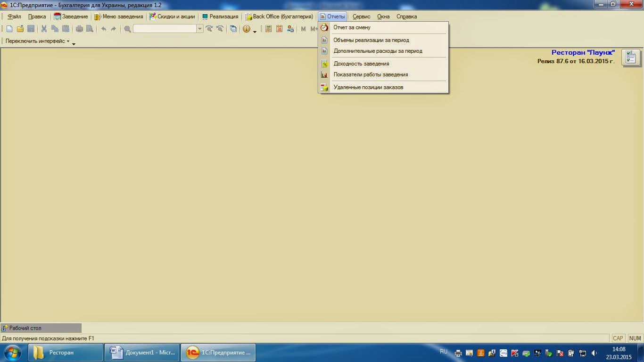
Task: Click the volume speaker tray icon
Action: (594, 353)
